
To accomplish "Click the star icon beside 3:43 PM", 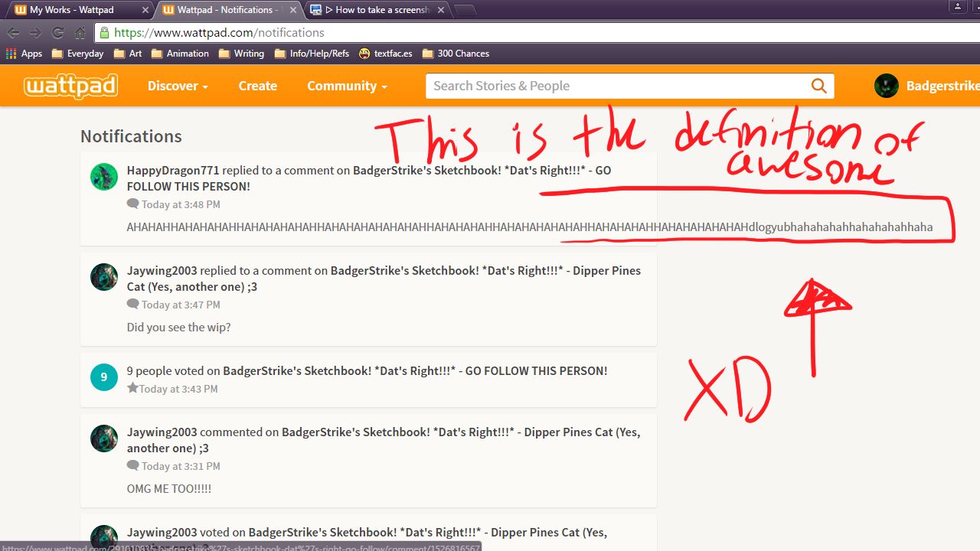I will pos(132,388).
